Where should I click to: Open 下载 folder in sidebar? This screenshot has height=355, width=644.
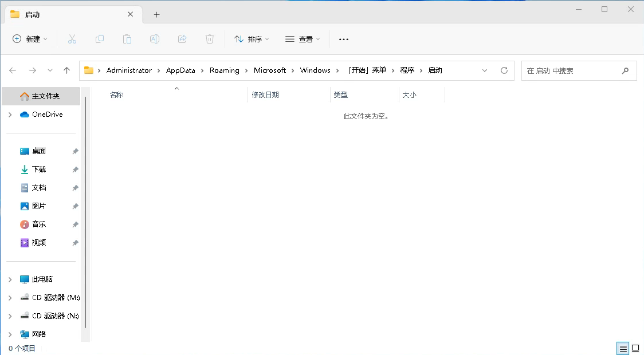[x=39, y=169]
